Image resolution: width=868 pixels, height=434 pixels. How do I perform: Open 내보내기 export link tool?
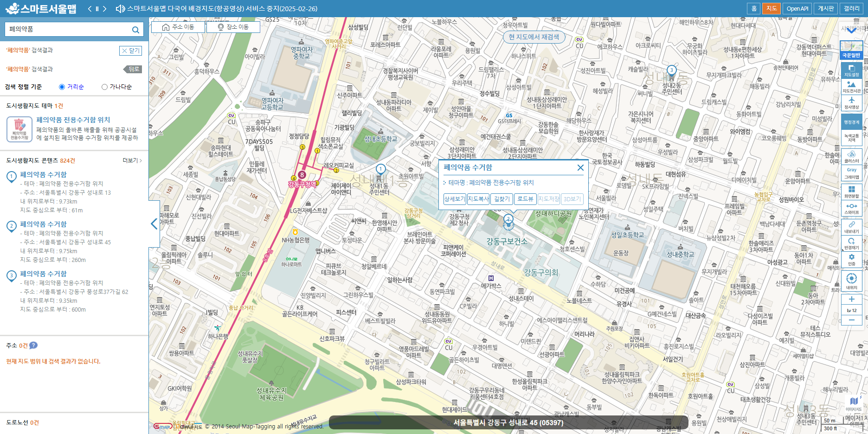tap(851, 227)
